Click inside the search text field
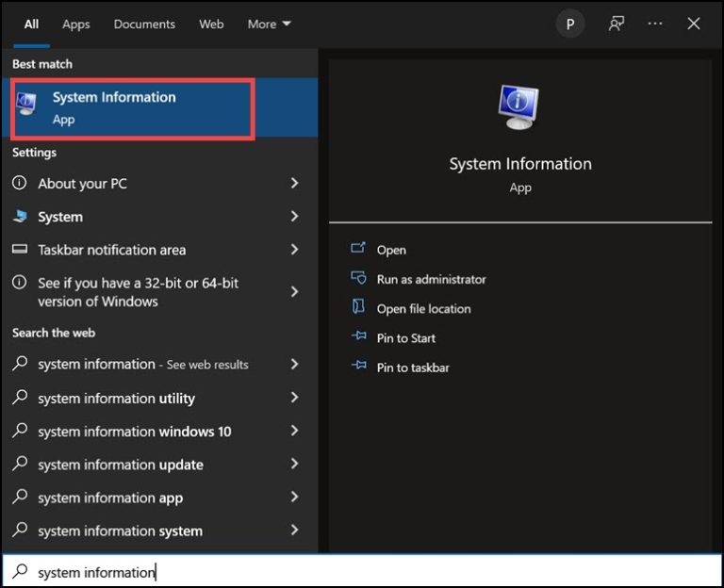Screen dimensions: 724x588 pyautogui.click(x=377, y=572)
